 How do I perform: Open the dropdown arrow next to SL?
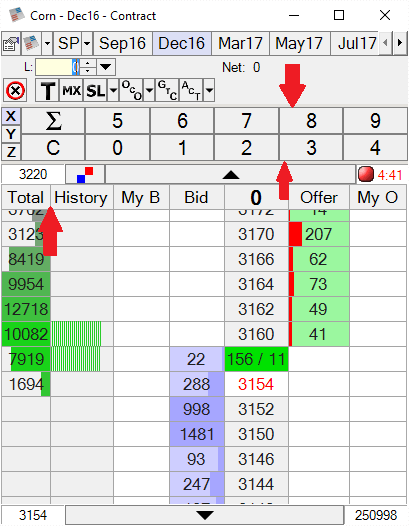point(113,90)
